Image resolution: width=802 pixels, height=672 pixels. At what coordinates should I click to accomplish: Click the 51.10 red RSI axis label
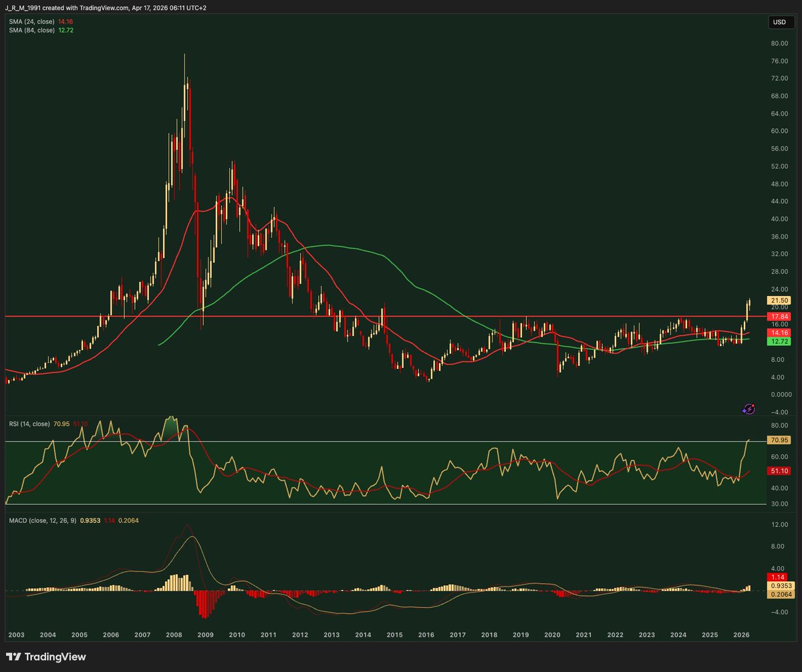click(780, 471)
